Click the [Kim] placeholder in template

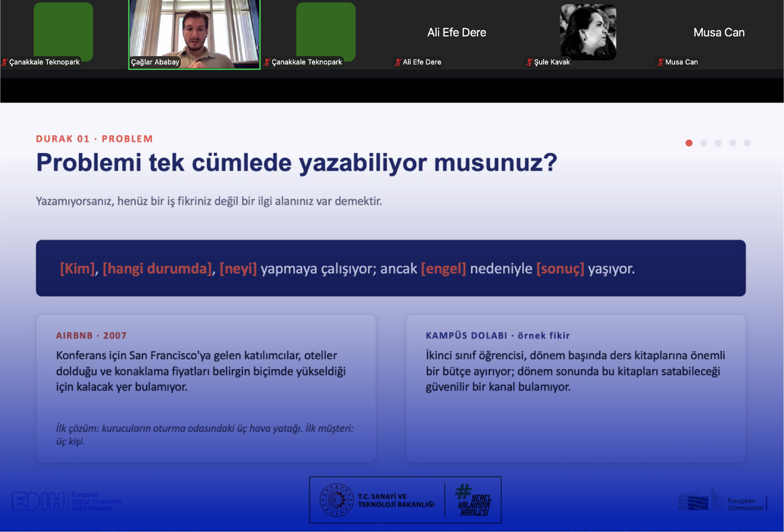pyautogui.click(x=77, y=269)
